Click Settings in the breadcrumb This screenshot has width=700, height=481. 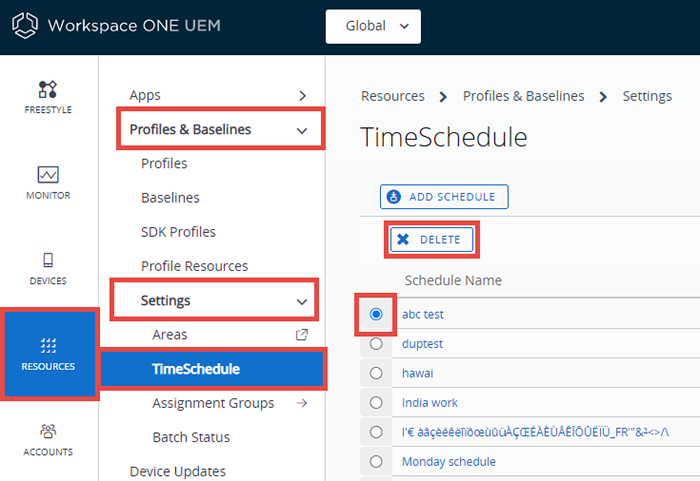(647, 96)
